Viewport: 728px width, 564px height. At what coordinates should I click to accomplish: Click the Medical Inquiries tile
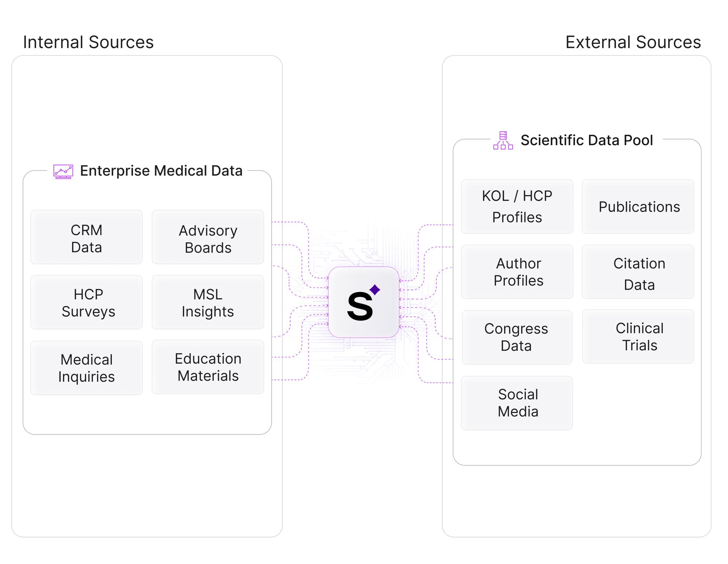(87, 368)
